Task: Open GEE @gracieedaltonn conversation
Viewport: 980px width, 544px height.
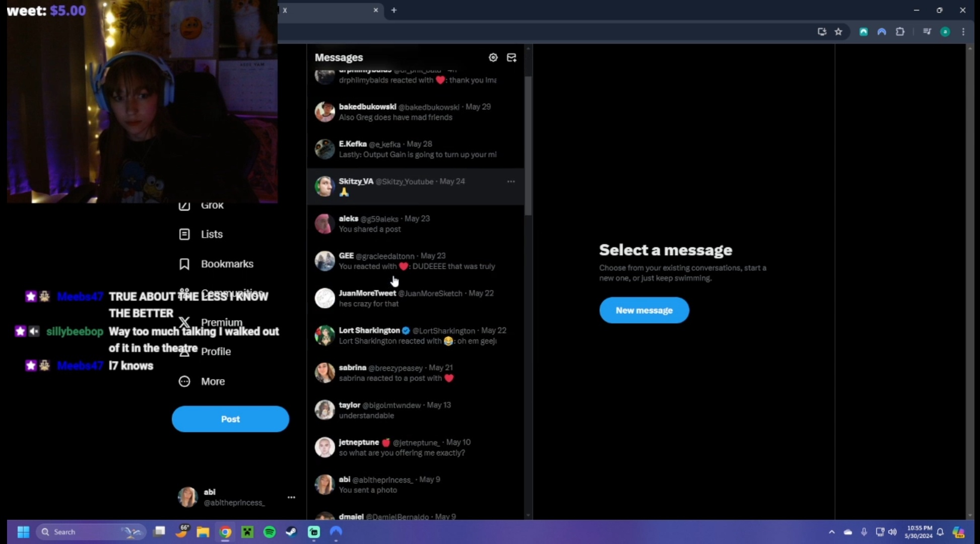Action: (x=415, y=261)
